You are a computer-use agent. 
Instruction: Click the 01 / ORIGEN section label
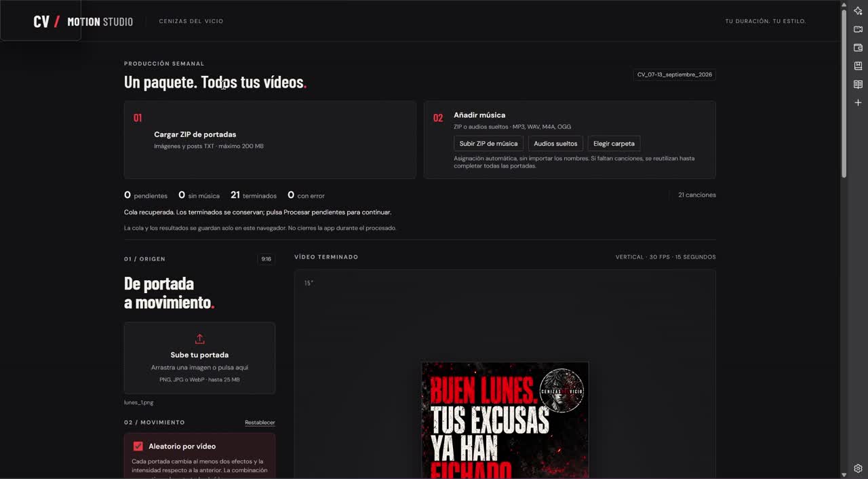[144, 259]
